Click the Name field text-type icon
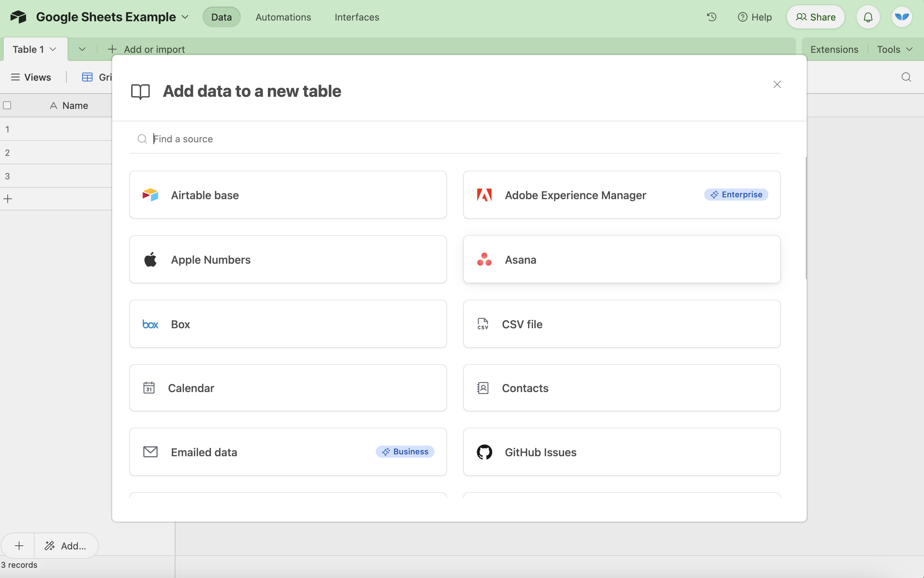 tap(54, 106)
